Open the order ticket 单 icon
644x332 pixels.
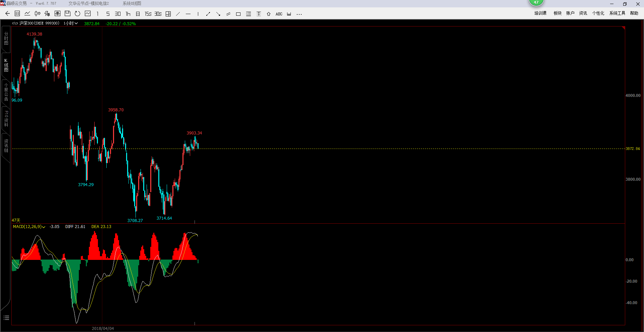point(57,14)
